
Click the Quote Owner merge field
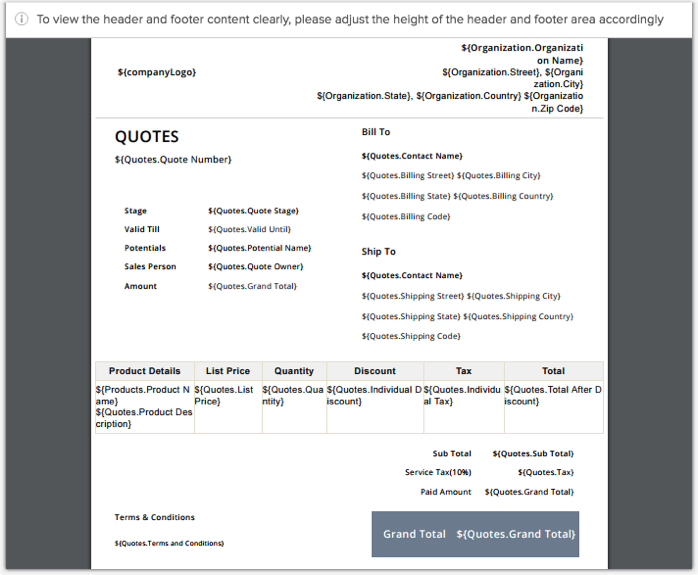click(255, 267)
